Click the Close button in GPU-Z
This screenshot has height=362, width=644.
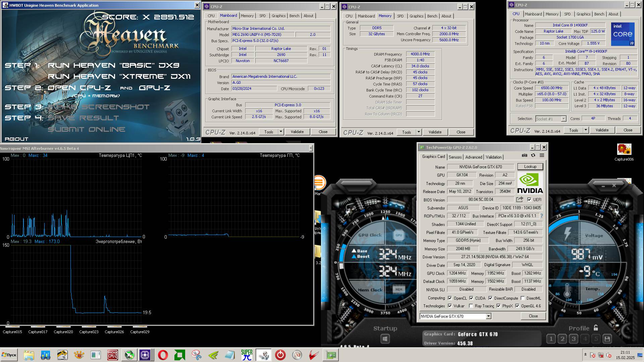click(533, 316)
